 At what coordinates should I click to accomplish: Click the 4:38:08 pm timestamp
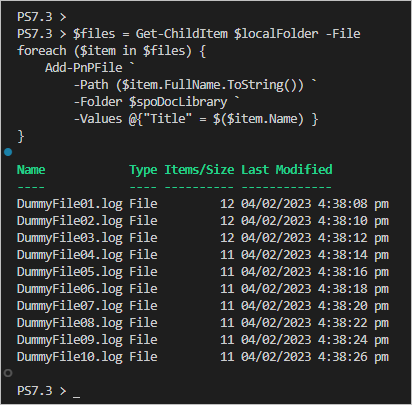coord(353,204)
